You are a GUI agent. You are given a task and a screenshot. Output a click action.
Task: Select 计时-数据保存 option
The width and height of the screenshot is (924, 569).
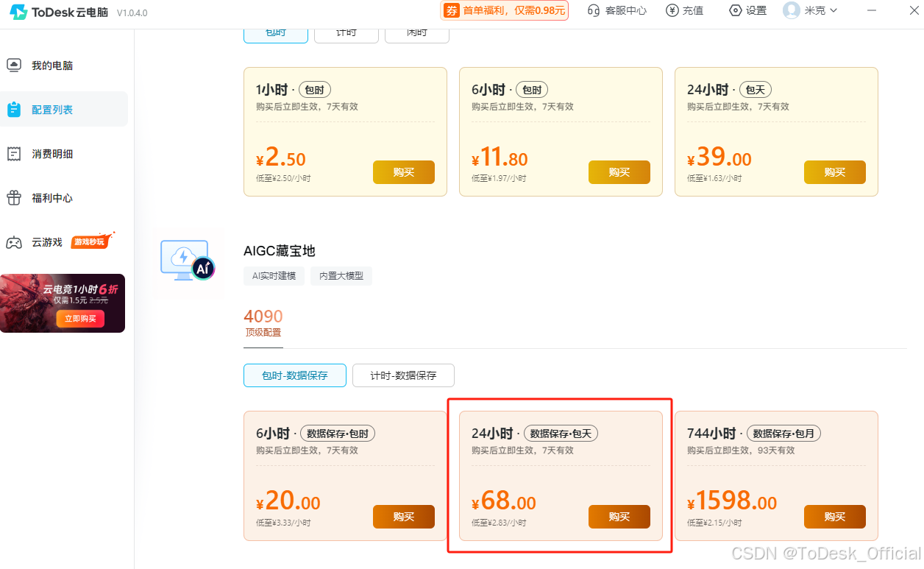pos(403,375)
